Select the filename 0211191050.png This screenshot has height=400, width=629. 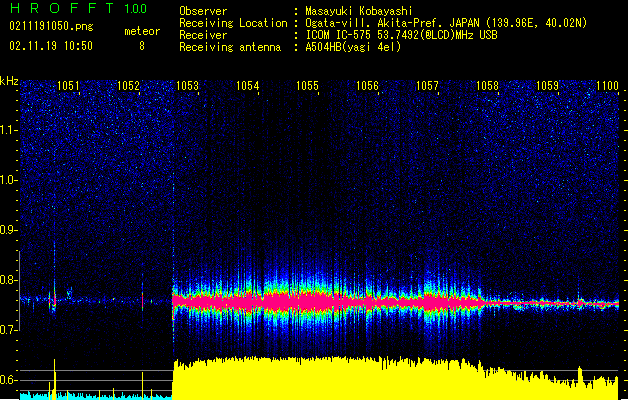click(51, 26)
